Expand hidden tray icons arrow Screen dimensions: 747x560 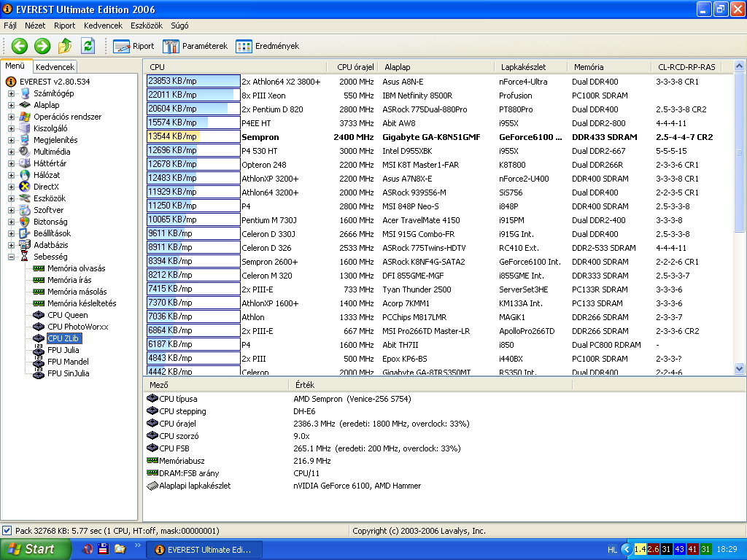(x=627, y=550)
